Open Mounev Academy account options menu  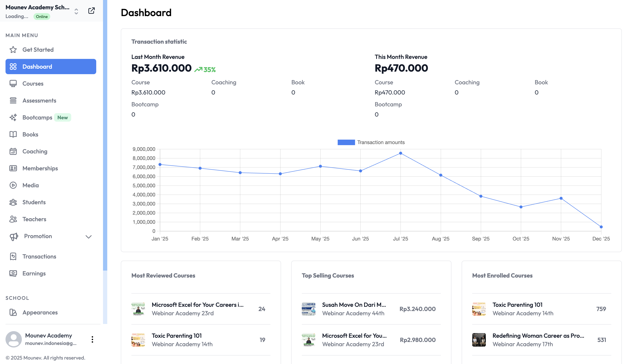pyautogui.click(x=92, y=339)
